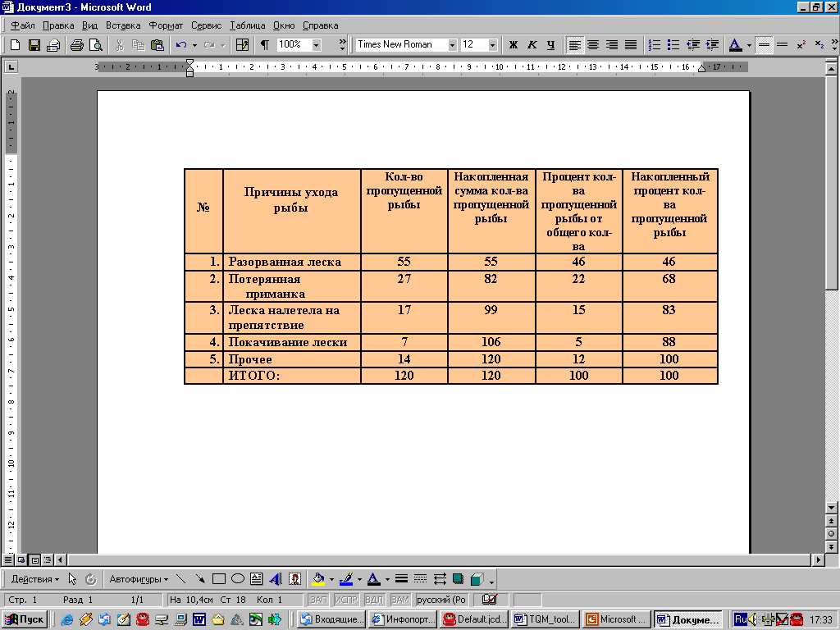Open Правка menu

(x=58, y=25)
